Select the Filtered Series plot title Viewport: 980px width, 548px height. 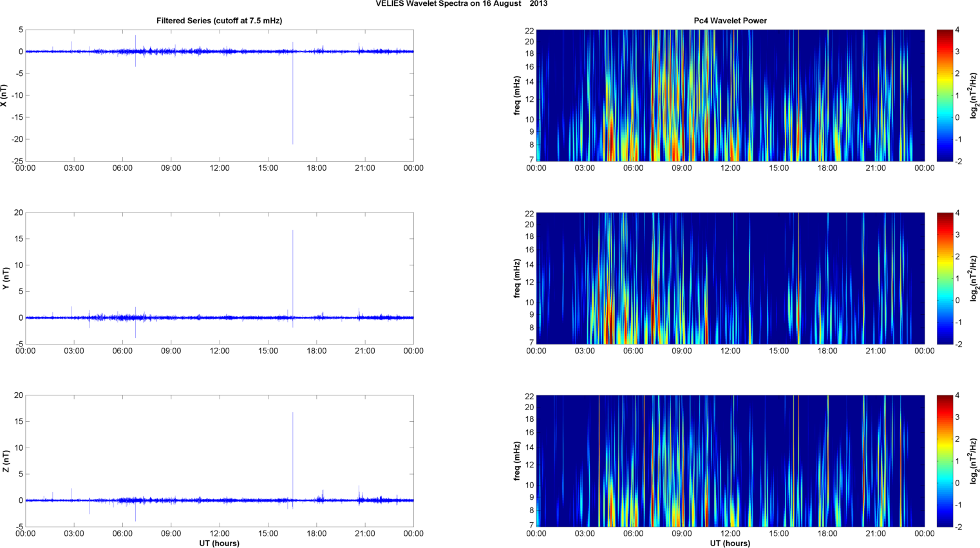tap(219, 21)
